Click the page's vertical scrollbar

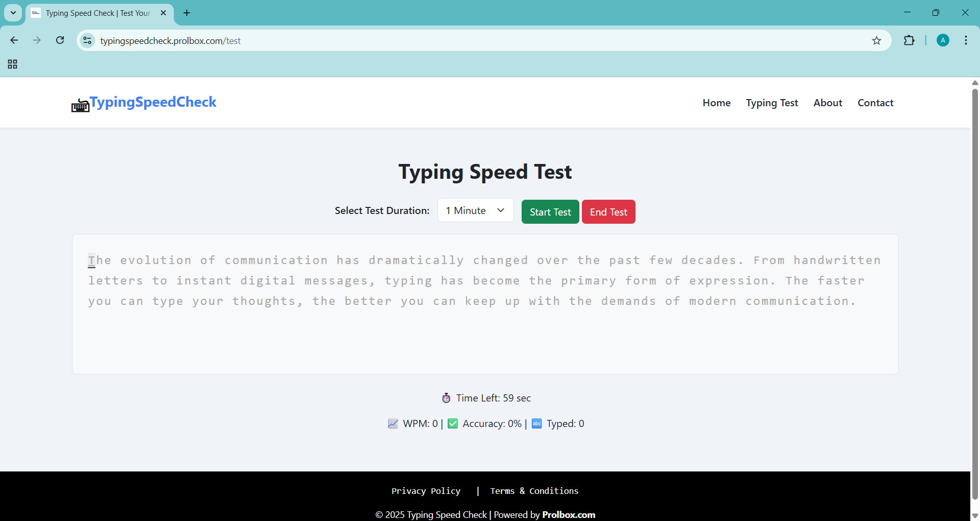tap(975, 291)
